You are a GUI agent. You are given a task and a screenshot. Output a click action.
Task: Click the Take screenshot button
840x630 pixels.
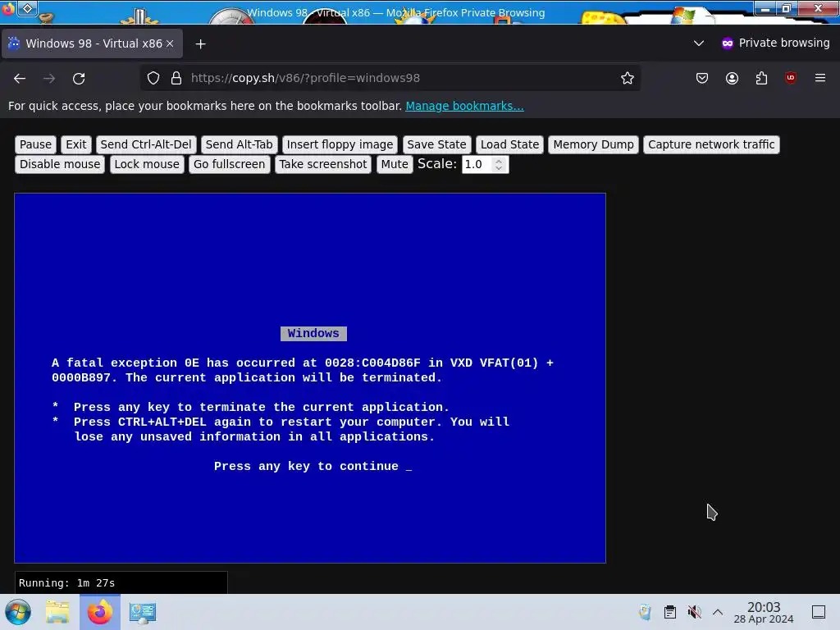click(x=323, y=164)
